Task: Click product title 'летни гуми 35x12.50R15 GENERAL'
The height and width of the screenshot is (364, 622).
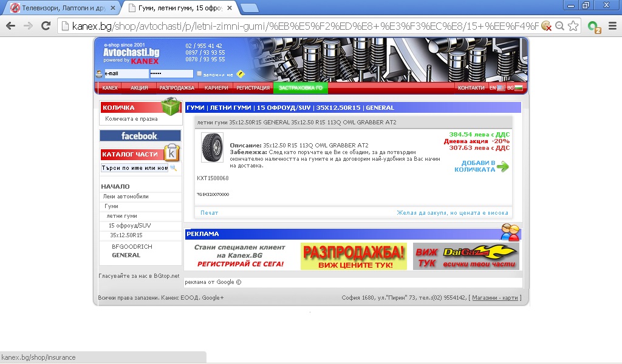Action: tap(296, 123)
